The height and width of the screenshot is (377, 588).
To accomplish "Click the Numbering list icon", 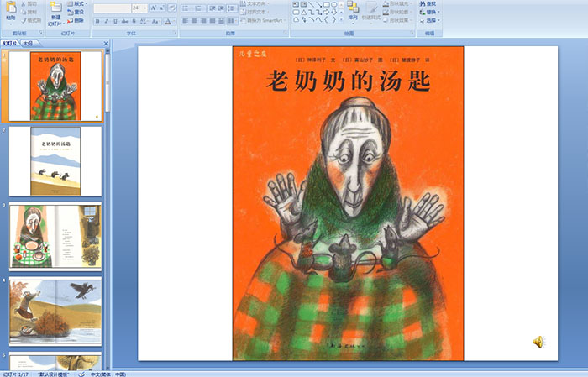I will coord(197,8).
